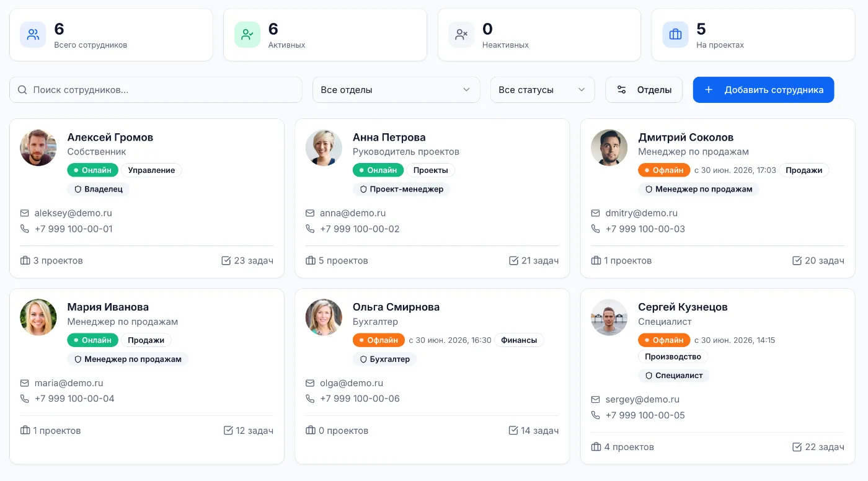
Task: Click the Добавить сотрудника button
Action: [x=763, y=90]
